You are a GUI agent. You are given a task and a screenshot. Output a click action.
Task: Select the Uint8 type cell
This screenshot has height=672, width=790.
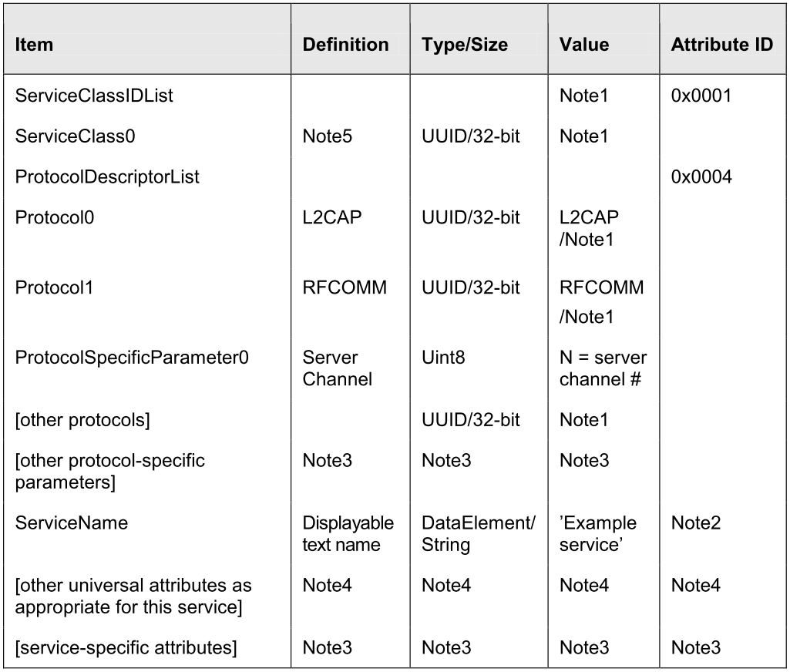443,358
